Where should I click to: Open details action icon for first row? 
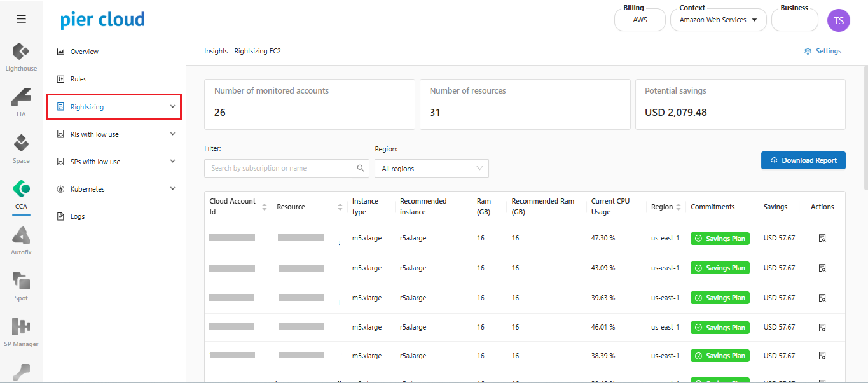[822, 239]
